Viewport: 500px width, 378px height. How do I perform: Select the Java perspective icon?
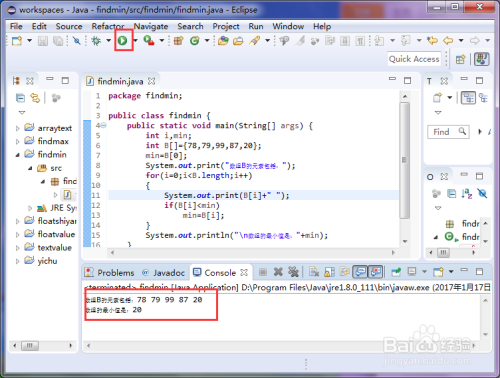482,59
